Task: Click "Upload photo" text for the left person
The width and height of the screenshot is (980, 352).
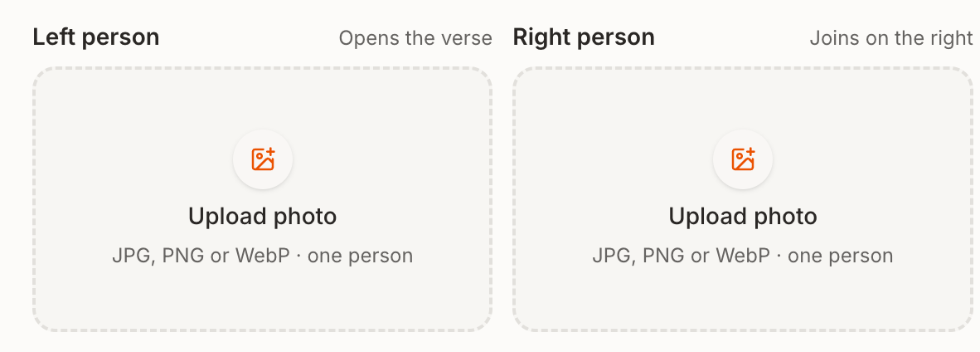Action: tap(263, 217)
